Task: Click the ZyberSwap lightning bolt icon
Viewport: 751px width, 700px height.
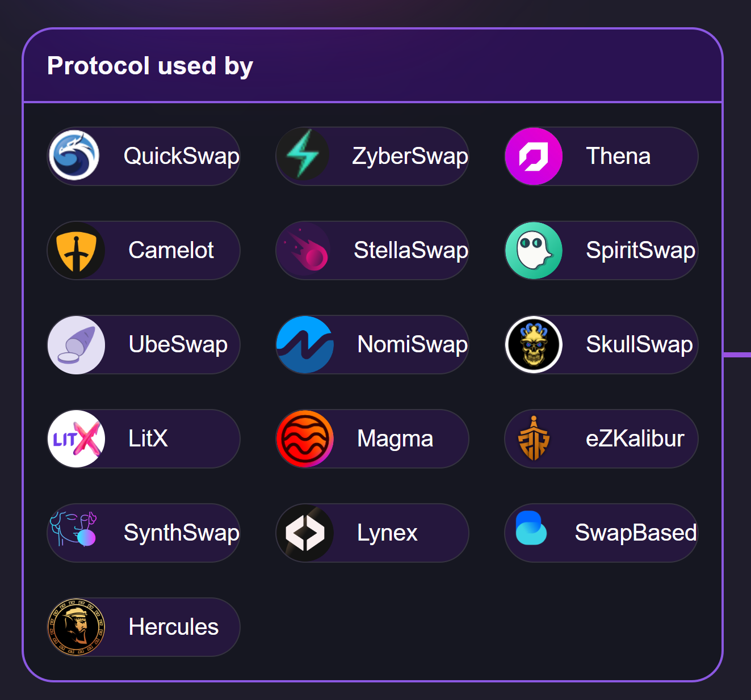Action: point(304,155)
